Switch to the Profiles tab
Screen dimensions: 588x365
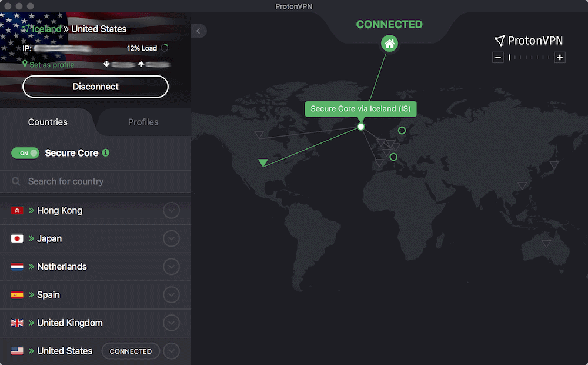pos(143,122)
